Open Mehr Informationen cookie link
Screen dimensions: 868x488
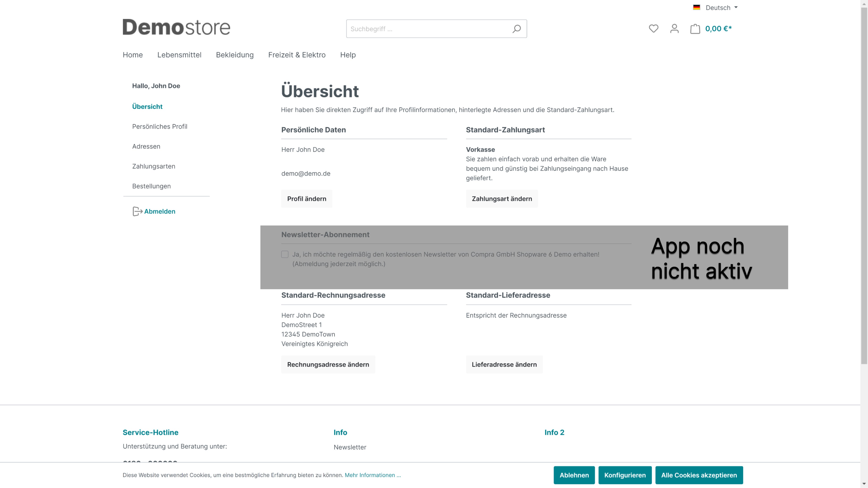coord(373,475)
